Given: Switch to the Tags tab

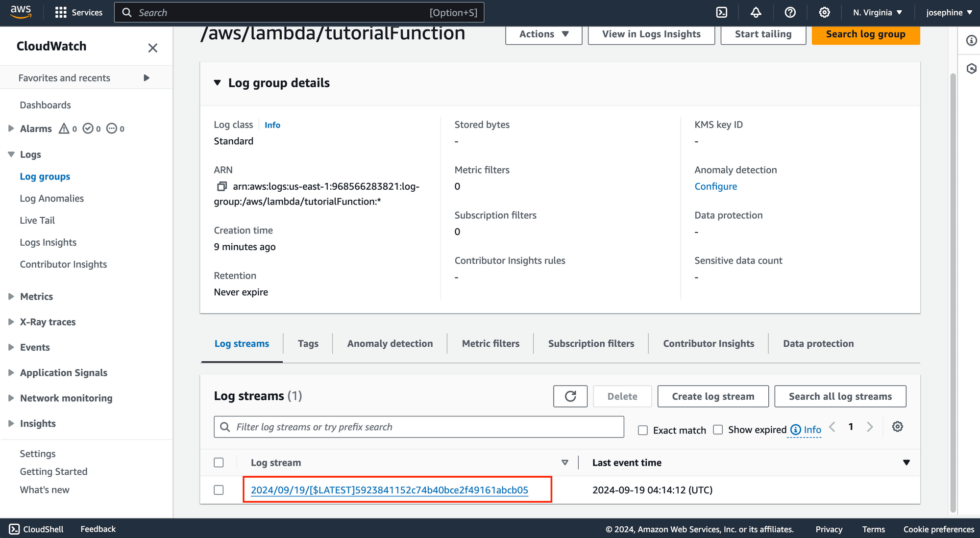Looking at the screenshot, I should pos(308,344).
